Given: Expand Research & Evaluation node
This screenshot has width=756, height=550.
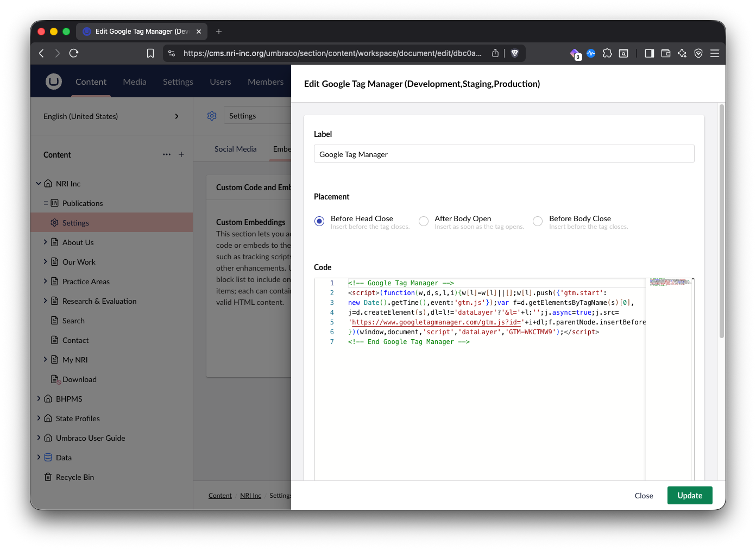Looking at the screenshot, I should 45,301.
